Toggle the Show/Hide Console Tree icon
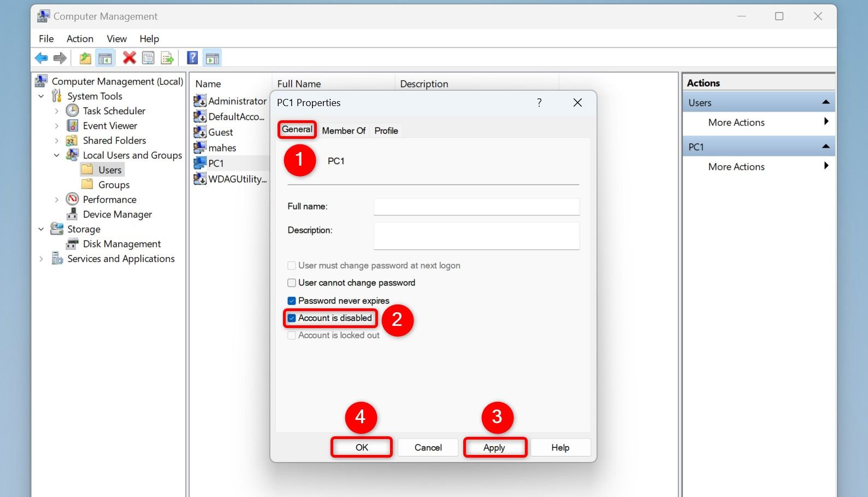 [x=105, y=58]
